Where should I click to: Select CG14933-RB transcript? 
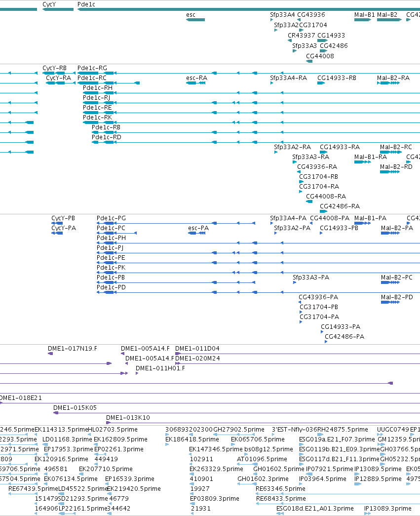click(x=337, y=78)
